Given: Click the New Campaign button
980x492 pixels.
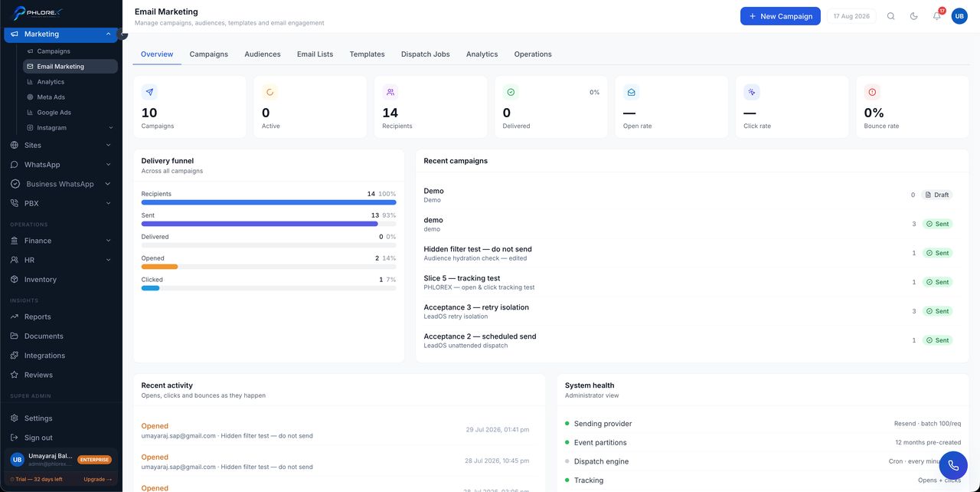Looking at the screenshot, I should pyautogui.click(x=780, y=16).
